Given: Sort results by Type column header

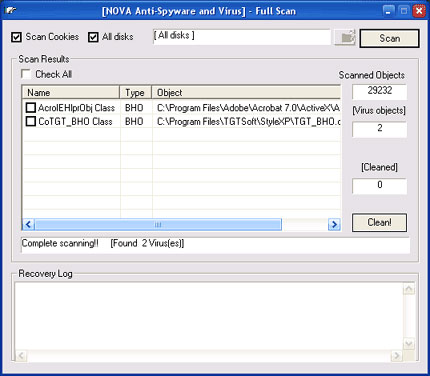Looking at the screenshot, I should click(135, 92).
